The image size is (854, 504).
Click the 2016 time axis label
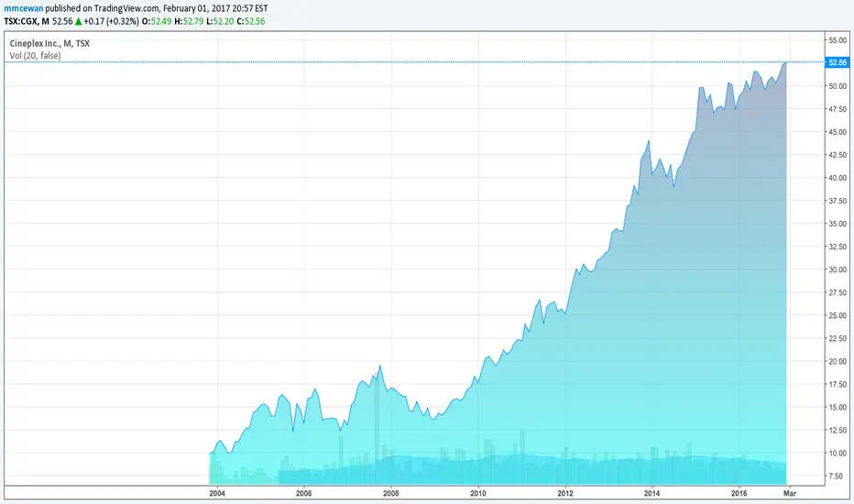click(x=739, y=493)
